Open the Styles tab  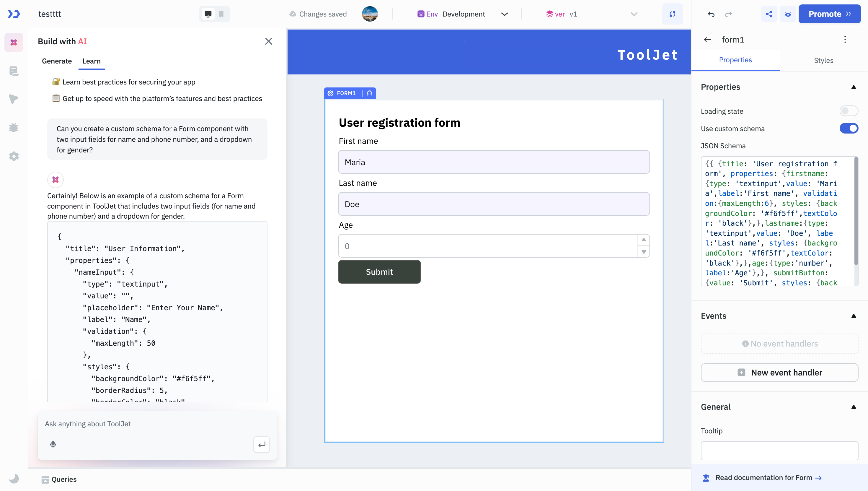click(823, 60)
